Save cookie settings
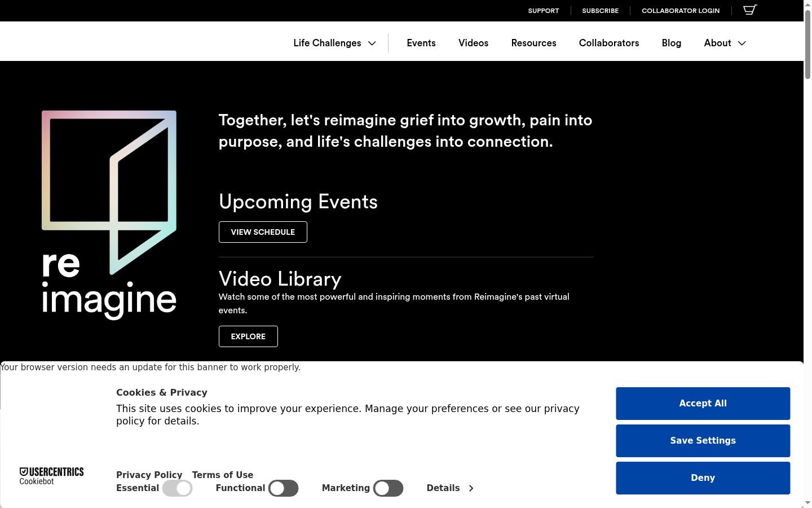 (x=703, y=441)
